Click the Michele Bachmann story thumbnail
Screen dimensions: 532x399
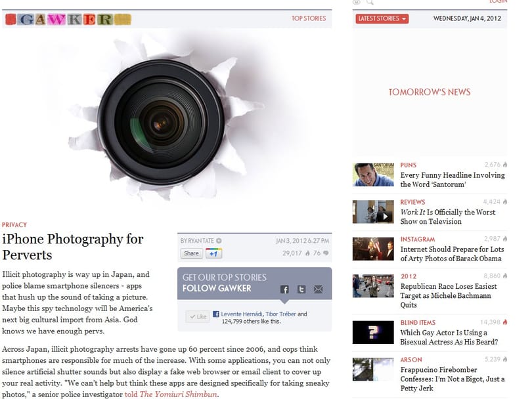(373, 286)
